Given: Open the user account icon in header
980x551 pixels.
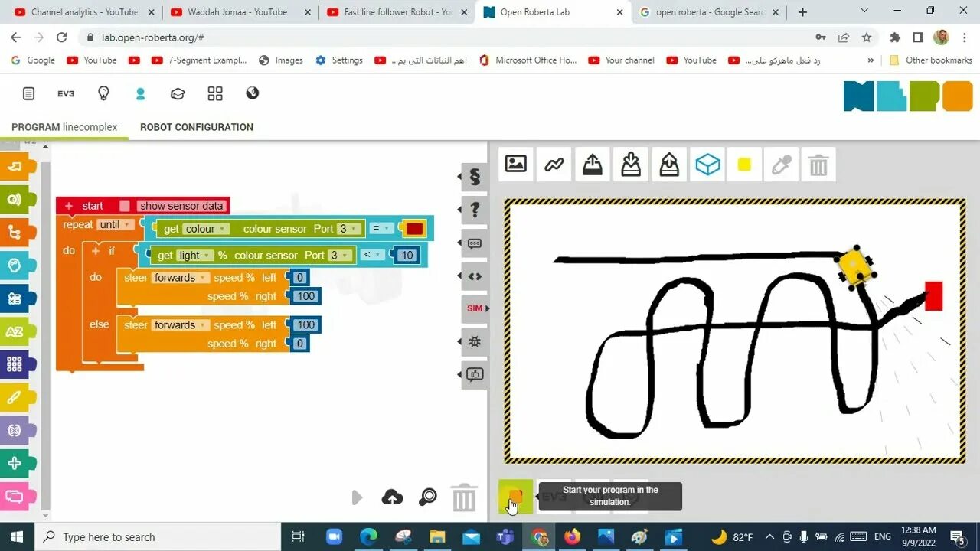Looking at the screenshot, I should [x=140, y=93].
